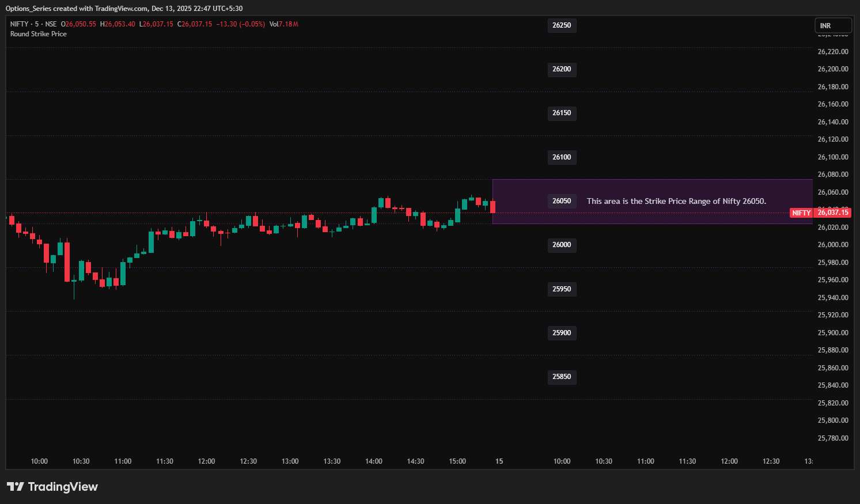Click the change value −13.30 (−0.05%)
The width and height of the screenshot is (860, 504).
coord(241,24)
